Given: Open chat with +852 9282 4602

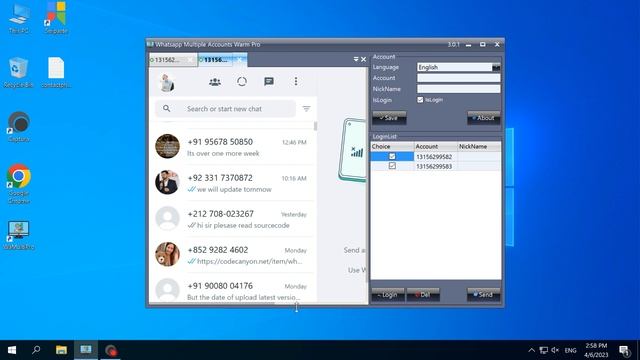Looking at the screenshot, I should click(x=232, y=255).
